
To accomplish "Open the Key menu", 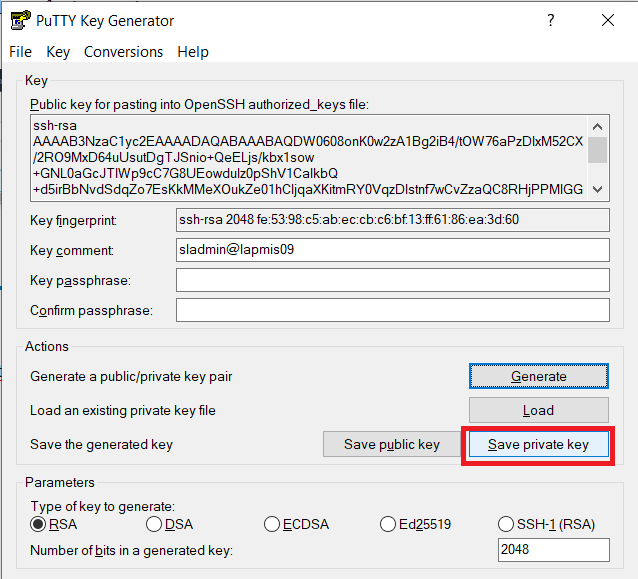I will click(58, 52).
